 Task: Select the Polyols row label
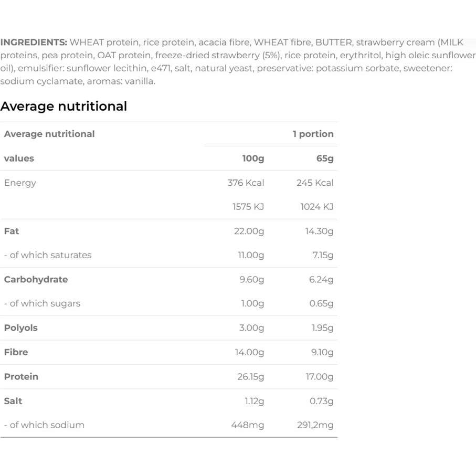(21, 327)
